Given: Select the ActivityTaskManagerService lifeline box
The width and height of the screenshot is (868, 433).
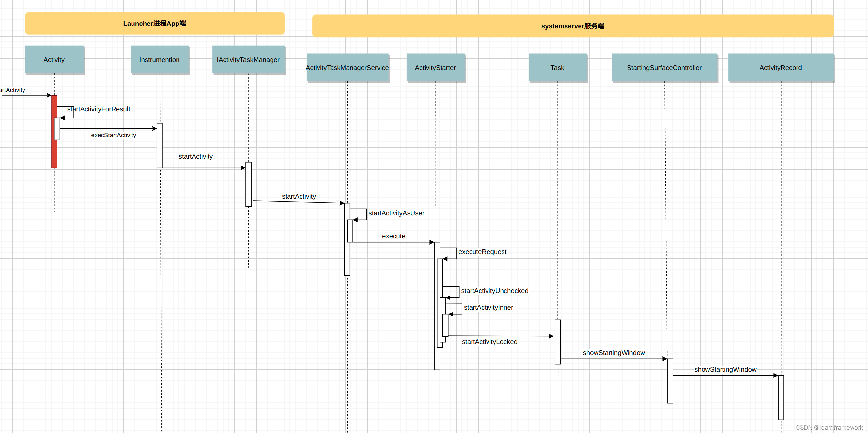Looking at the screenshot, I should pyautogui.click(x=348, y=68).
